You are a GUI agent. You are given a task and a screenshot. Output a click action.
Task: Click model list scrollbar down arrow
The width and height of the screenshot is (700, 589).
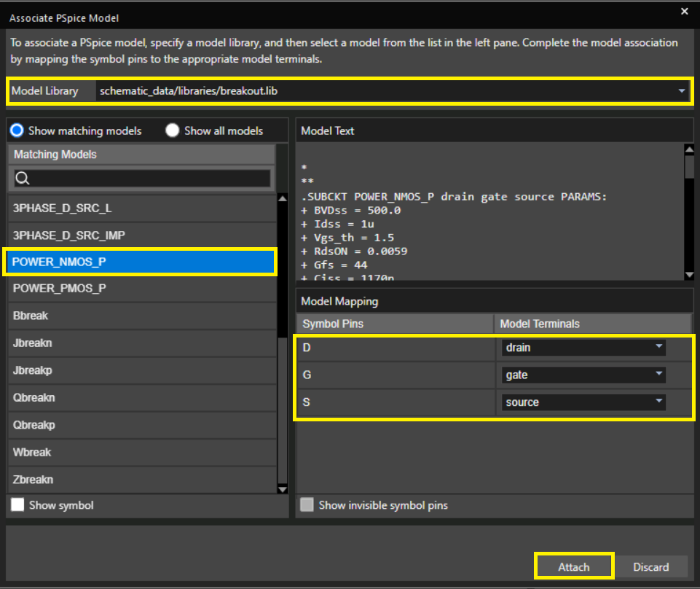(x=283, y=489)
